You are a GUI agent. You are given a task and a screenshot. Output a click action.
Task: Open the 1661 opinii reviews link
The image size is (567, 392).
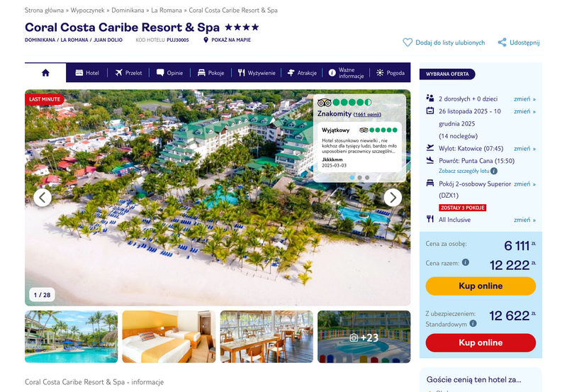367,114
